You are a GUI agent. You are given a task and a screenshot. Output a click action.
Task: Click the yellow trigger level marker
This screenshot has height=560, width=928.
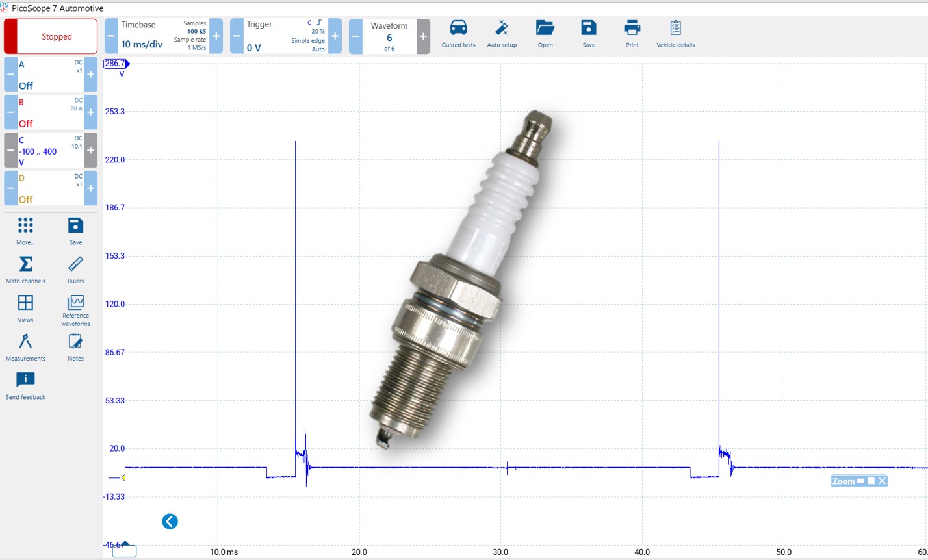pyautogui.click(x=123, y=477)
